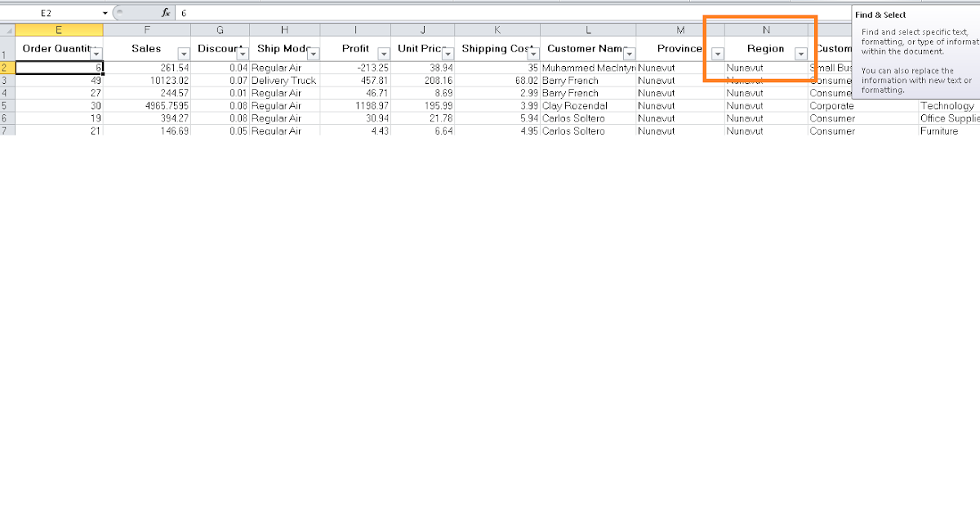
Task: Open the Name Box dropdown arrow
Action: pos(105,12)
